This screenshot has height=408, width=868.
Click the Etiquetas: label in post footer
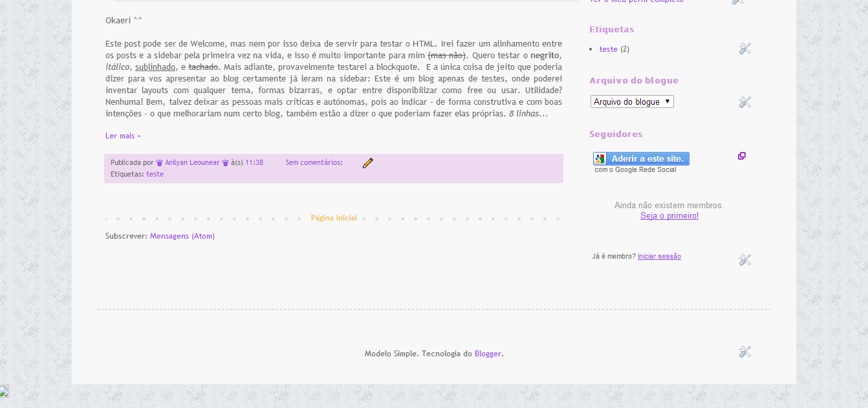pyautogui.click(x=127, y=175)
